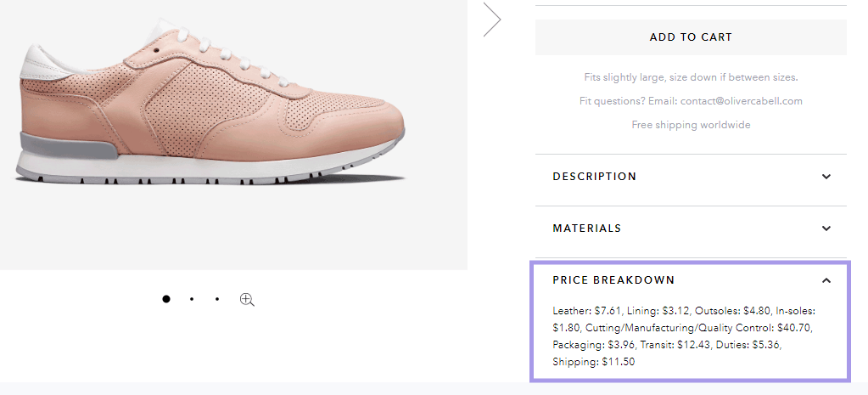Select the first large carousel dot

tap(166, 299)
